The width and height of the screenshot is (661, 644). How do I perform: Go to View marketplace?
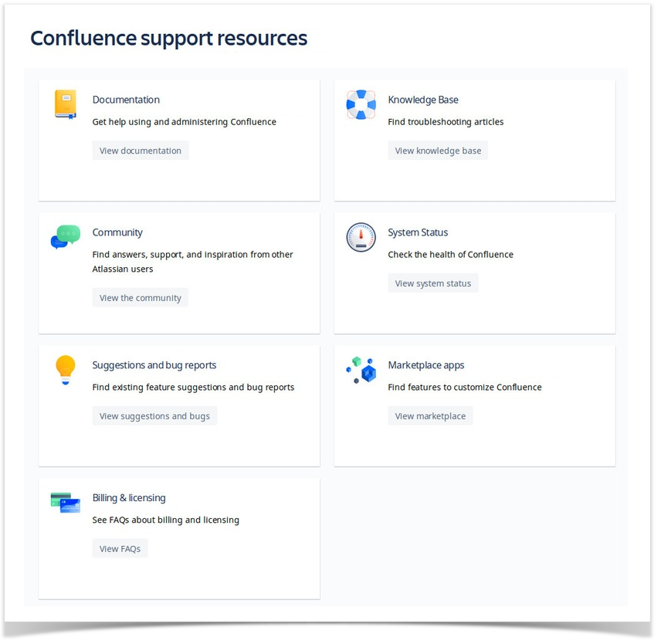point(430,416)
